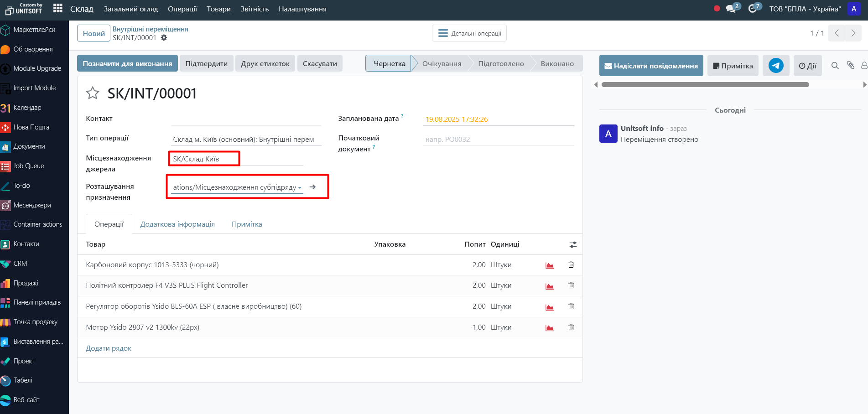Click the Telegram send icon button
This screenshot has width=868, height=414.
point(776,66)
